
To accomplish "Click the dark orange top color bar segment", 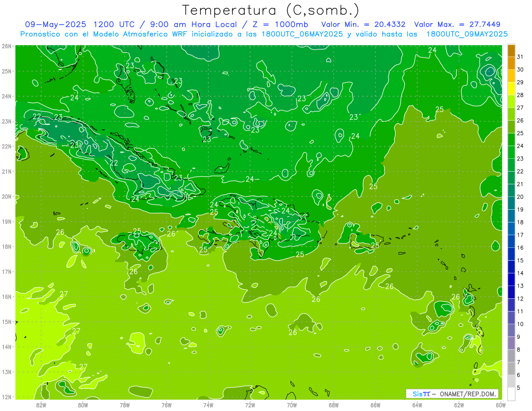I will (511, 51).
